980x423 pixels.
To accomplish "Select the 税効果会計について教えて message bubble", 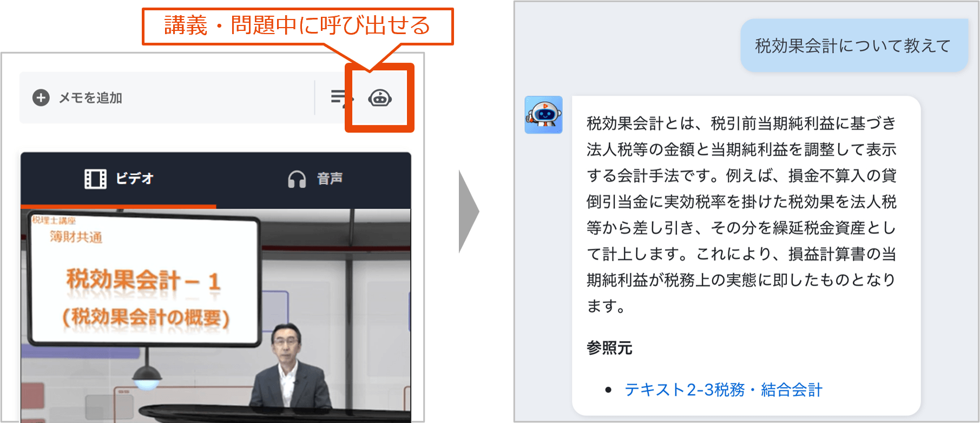I will pos(853,46).
